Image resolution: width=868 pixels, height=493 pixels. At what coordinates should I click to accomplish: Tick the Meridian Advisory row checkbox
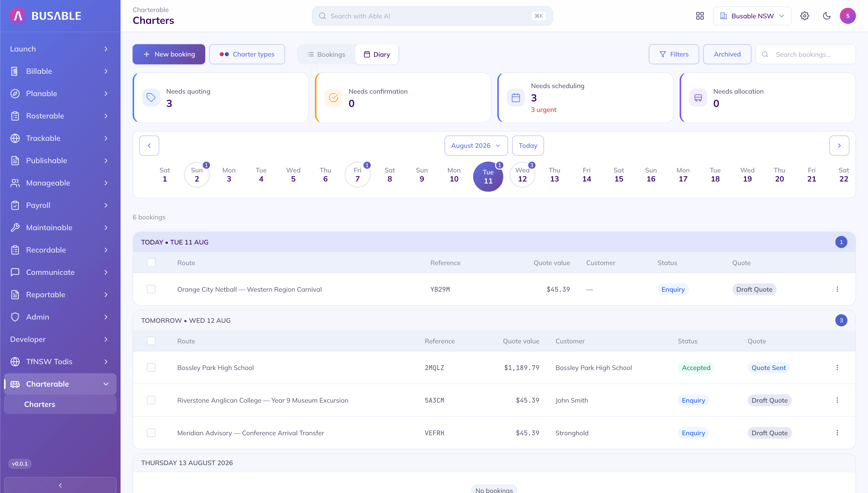[151, 433]
